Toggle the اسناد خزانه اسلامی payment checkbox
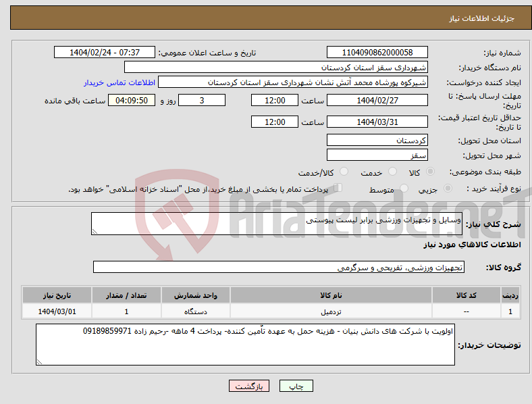 tap(338, 188)
